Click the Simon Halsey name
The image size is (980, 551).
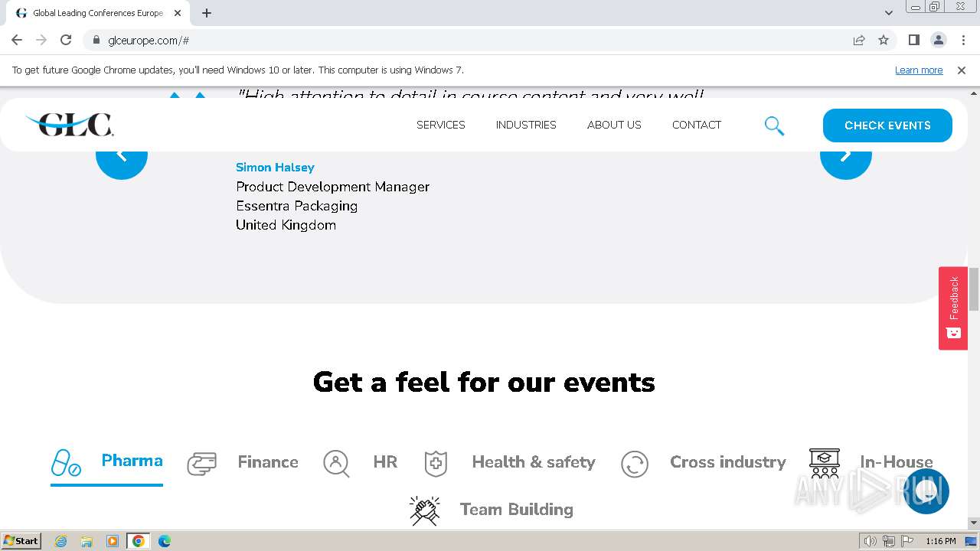tap(275, 167)
